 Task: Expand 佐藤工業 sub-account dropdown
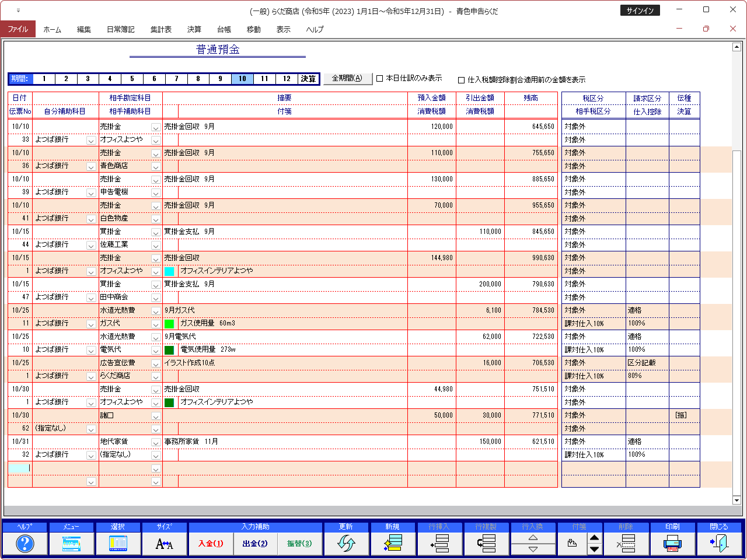coord(156,246)
